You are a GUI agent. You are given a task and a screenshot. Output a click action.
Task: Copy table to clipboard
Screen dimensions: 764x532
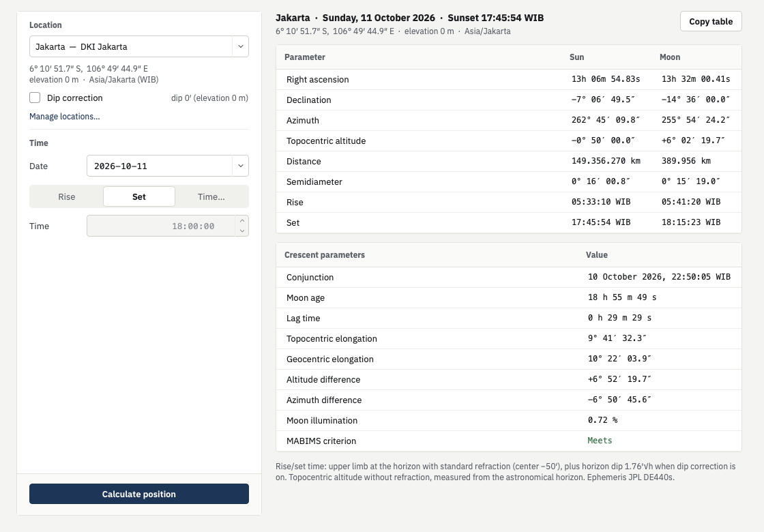[x=711, y=21]
